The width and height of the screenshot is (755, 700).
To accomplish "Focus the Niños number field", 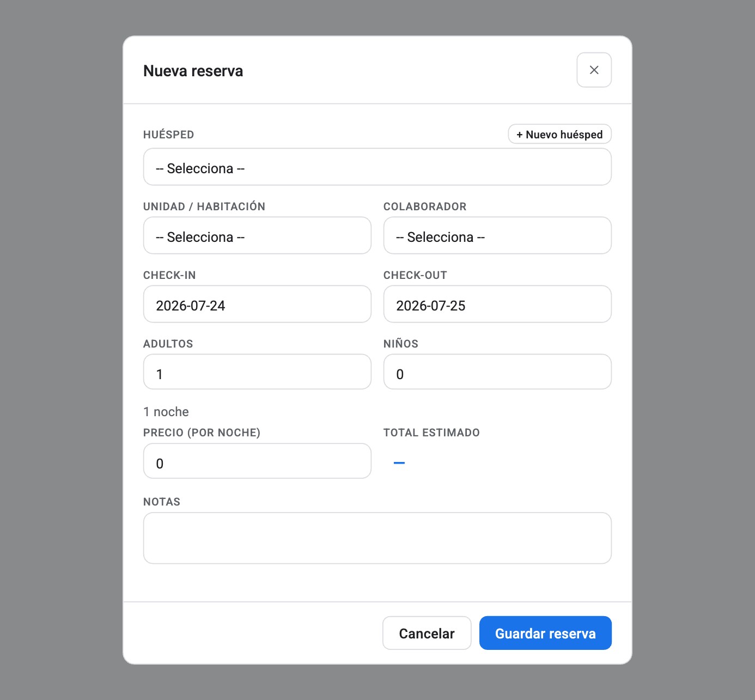I will tap(497, 372).
